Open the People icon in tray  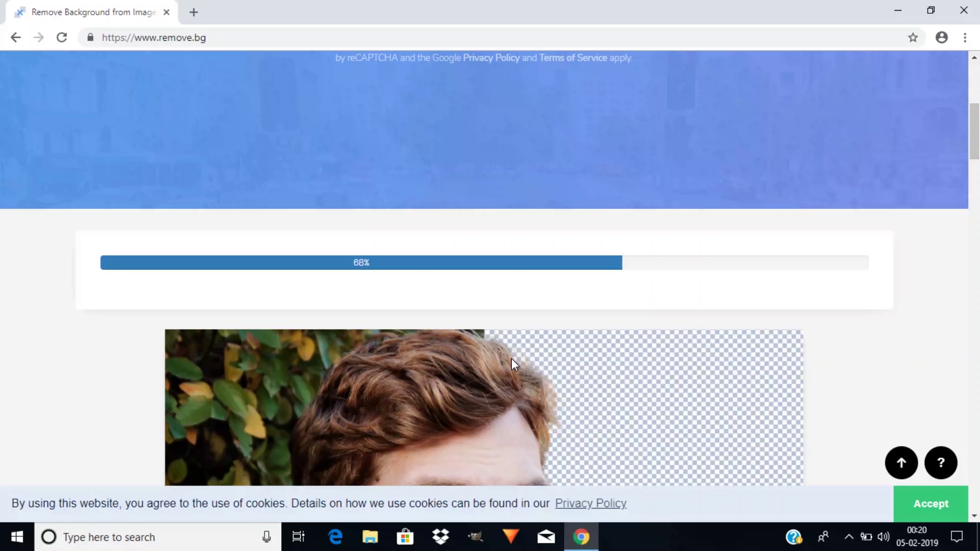[823, 537]
